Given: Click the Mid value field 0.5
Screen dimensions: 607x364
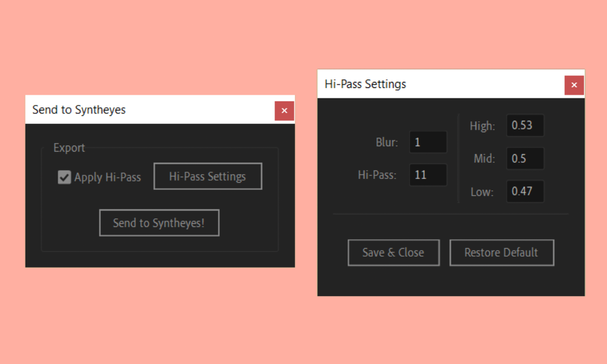Looking at the screenshot, I should [x=525, y=158].
